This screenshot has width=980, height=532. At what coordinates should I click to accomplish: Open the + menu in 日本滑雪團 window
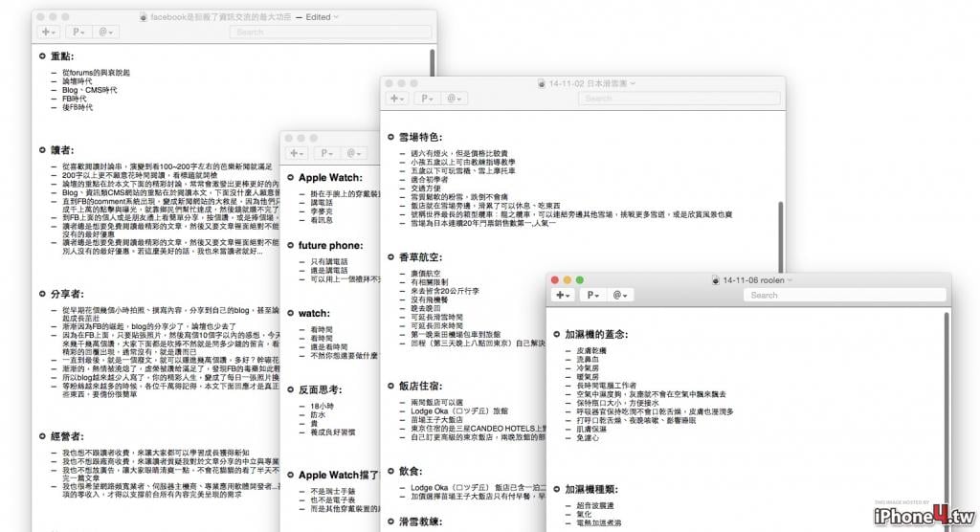point(397,99)
